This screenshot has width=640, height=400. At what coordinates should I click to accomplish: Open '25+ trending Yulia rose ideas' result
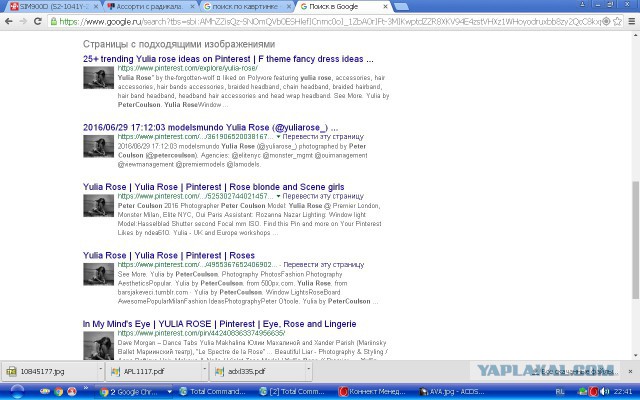pos(228,59)
